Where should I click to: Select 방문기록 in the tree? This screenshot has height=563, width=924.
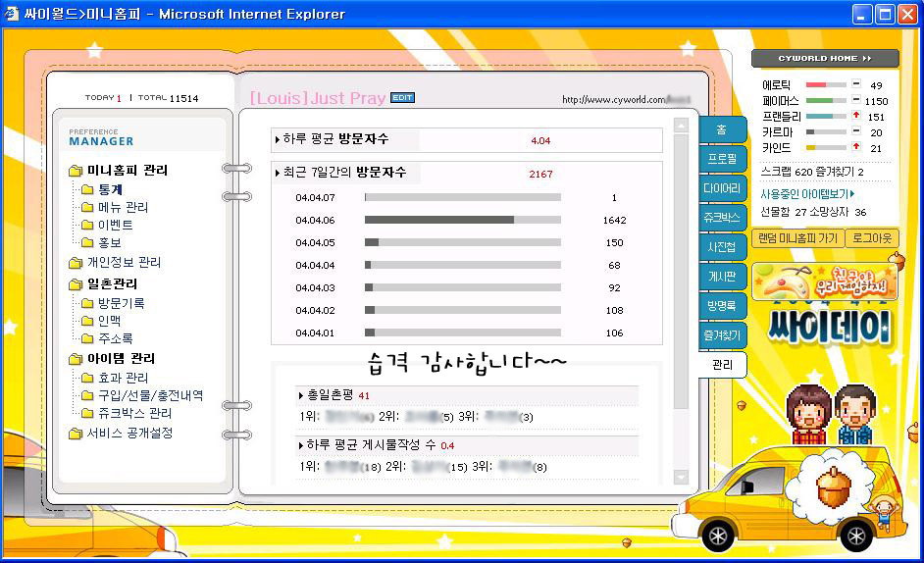pyautogui.click(x=122, y=304)
